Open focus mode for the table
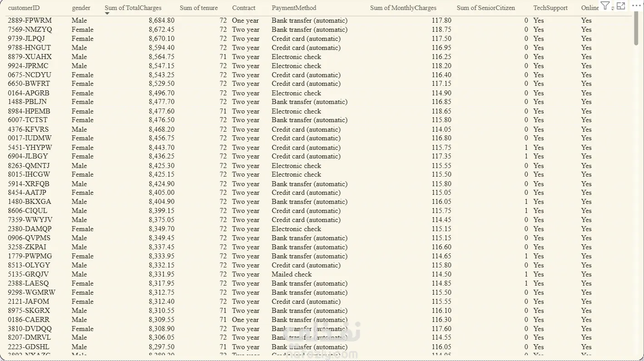 click(621, 6)
